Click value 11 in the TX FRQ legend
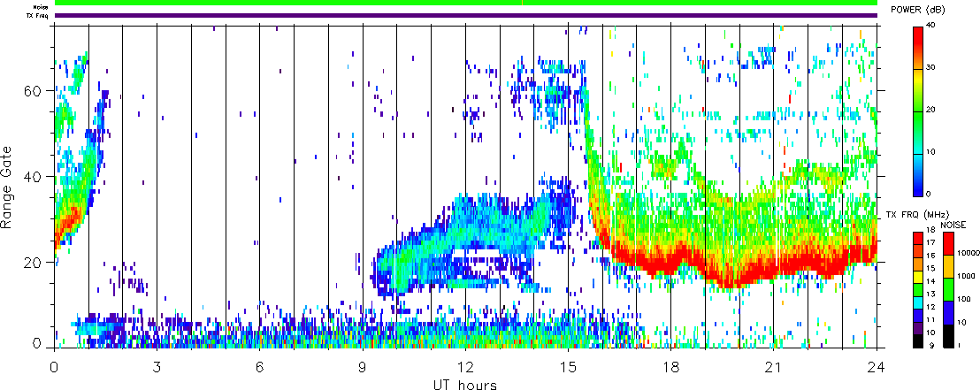Screen dimensions: 980x390 [x=930, y=319]
